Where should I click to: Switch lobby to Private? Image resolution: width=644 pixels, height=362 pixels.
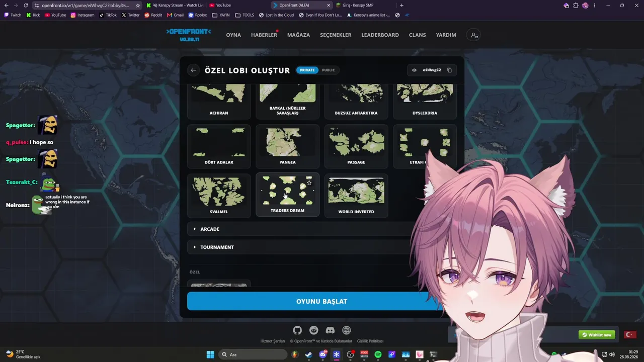coord(307,70)
